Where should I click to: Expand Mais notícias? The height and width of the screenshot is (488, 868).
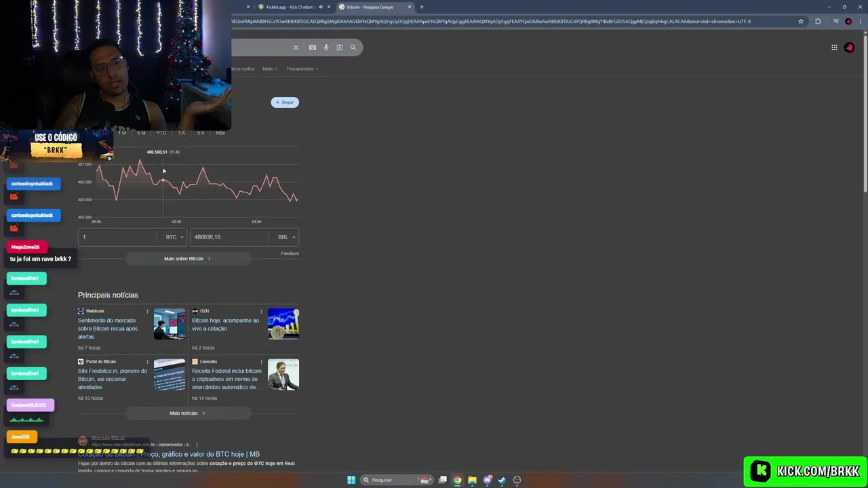click(188, 413)
